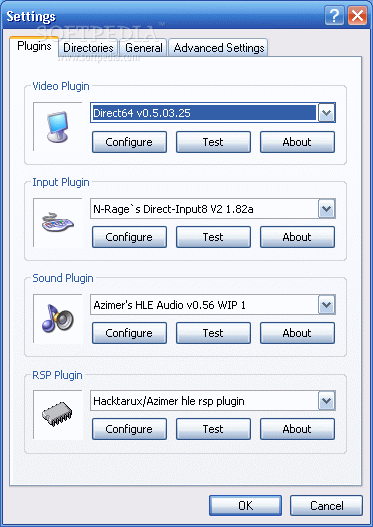Select the Plugins tab
The image size is (373, 527).
(x=34, y=46)
